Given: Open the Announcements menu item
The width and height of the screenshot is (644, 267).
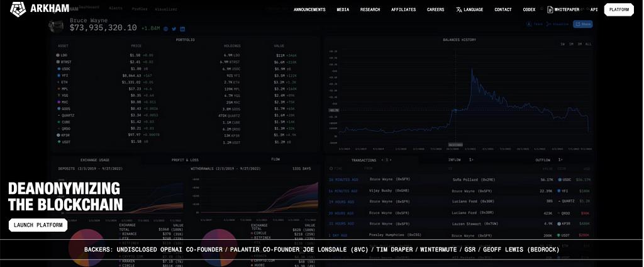Looking at the screenshot, I should pos(309,9).
